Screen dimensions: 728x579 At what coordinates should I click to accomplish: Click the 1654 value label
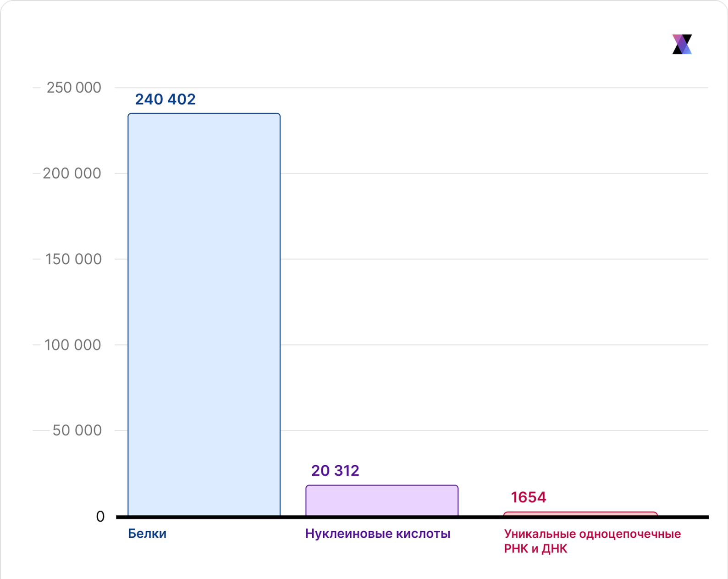528,497
